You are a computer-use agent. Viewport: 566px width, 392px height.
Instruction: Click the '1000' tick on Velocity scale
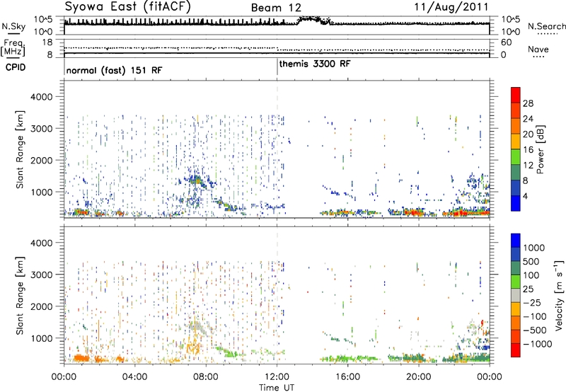pyautogui.click(x=533, y=248)
